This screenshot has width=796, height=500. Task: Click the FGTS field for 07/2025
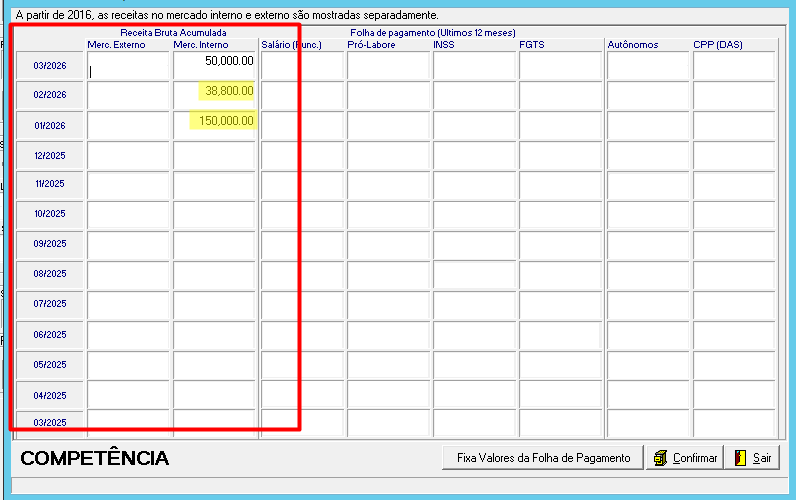tap(560, 305)
